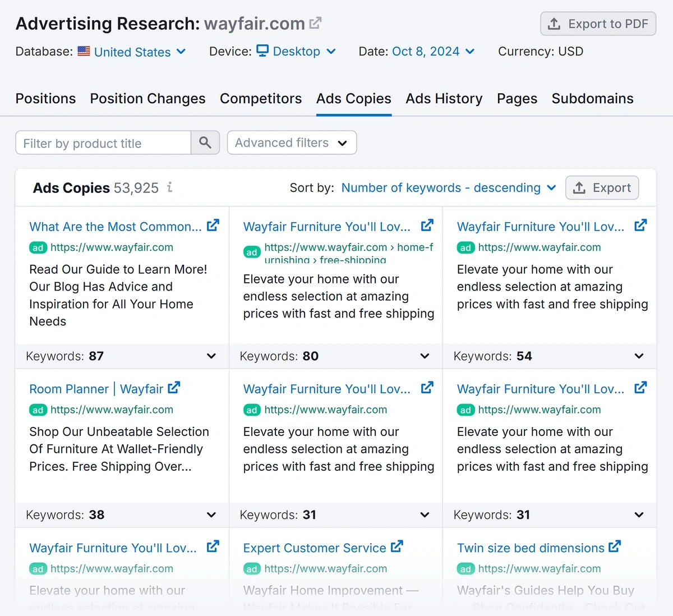This screenshot has height=616, width=673.
Task: Open the Oct 8, 2024 date dropdown
Action: (x=434, y=52)
